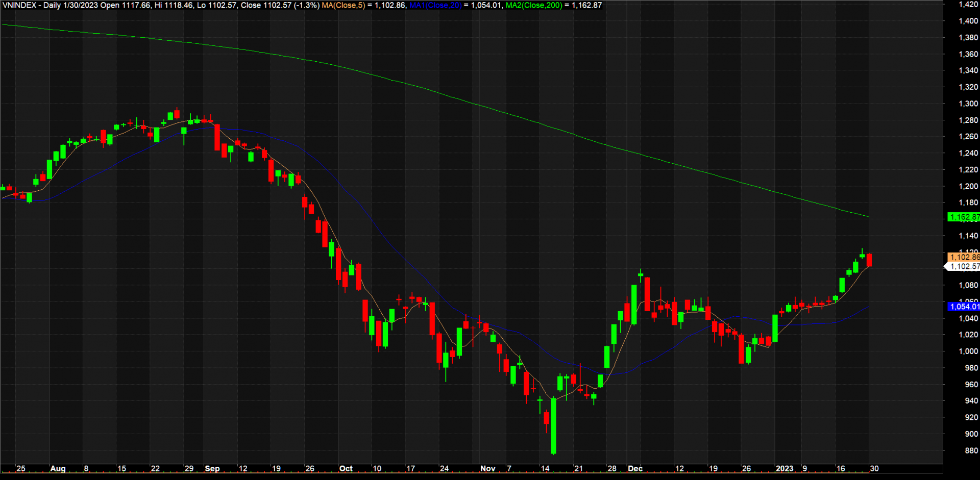980x480 pixels.
Task: Click the 2023 year label on the date axis
Action: 784,468
